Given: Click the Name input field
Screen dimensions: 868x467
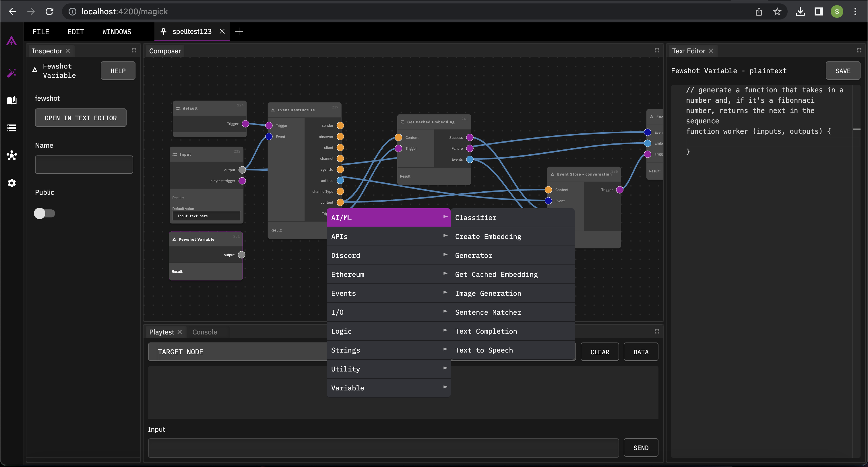Looking at the screenshot, I should tap(84, 165).
